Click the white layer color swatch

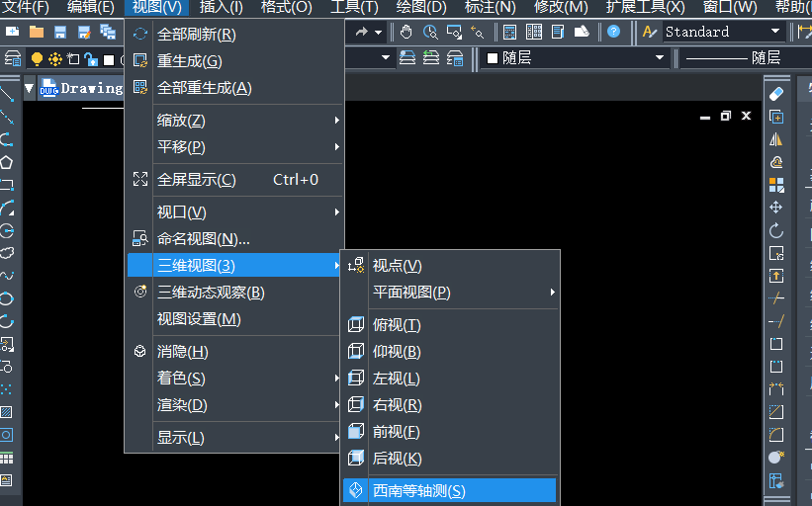[109, 60]
